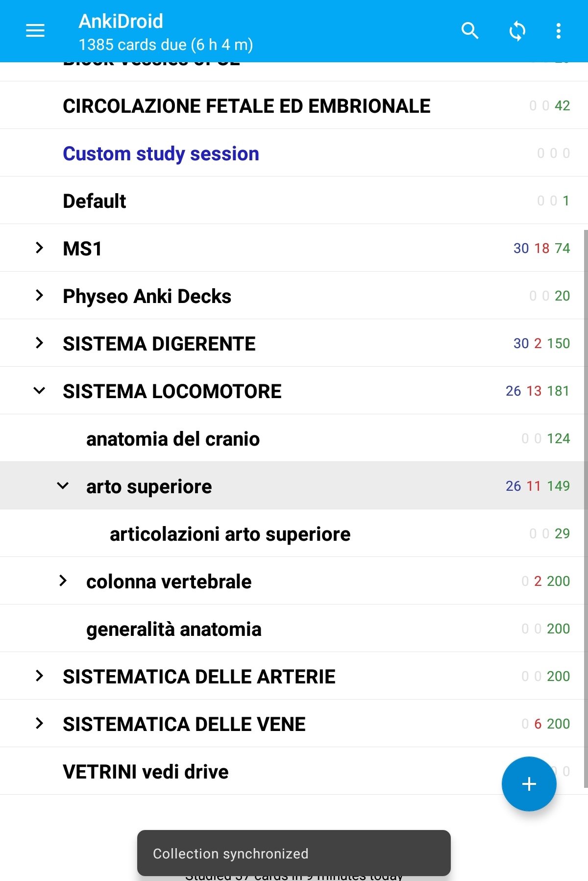Viewport: 588px width, 881px height.
Task: Expand SISTEMATICA DELLE ARTERIE deck
Action: click(x=39, y=676)
